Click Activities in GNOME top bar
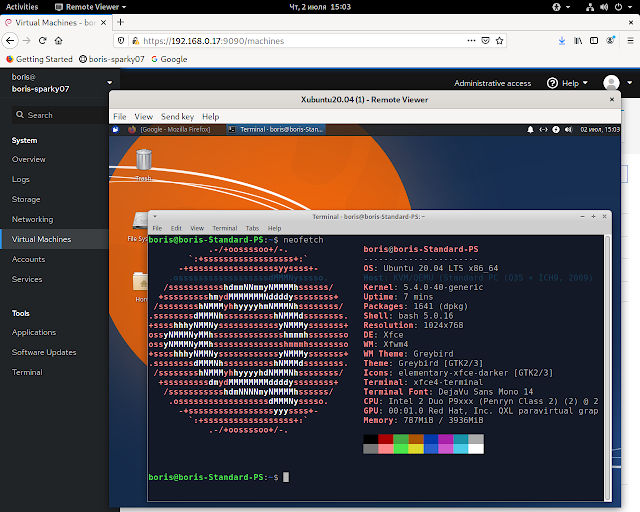640x512 pixels. click(22, 7)
